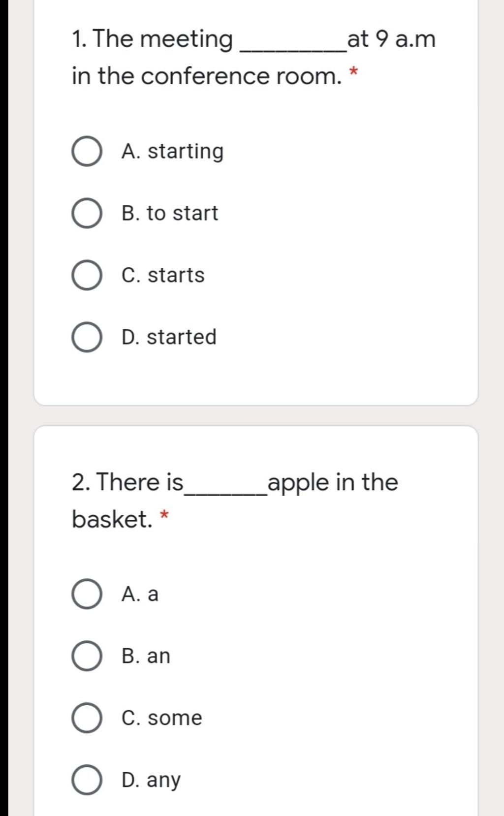Choose the B. an radio button
Screen dimensions: 504x816
coord(87,656)
